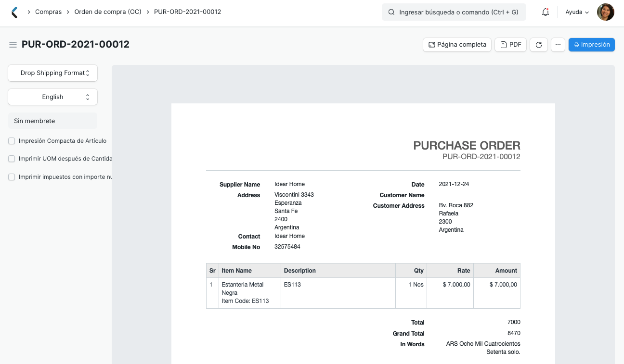Image resolution: width=624 pixels, height=364 pixels.
Task: Expand the Ayuda help menu
Action: pos(577,12)
